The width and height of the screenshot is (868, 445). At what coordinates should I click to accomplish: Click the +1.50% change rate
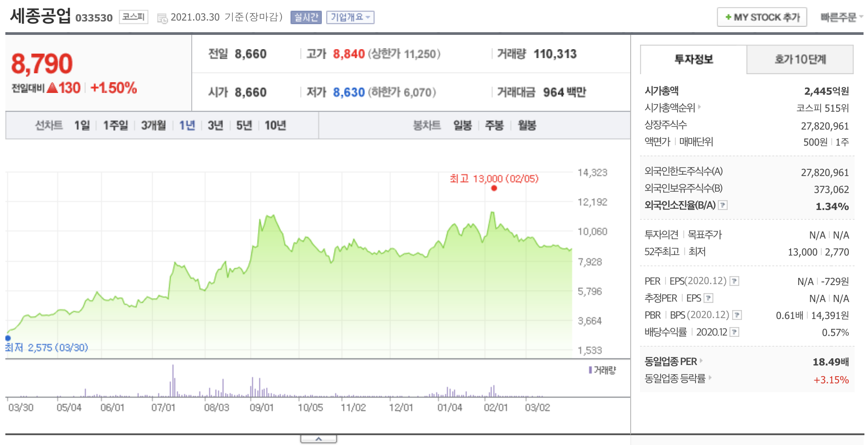click(114, 88)
